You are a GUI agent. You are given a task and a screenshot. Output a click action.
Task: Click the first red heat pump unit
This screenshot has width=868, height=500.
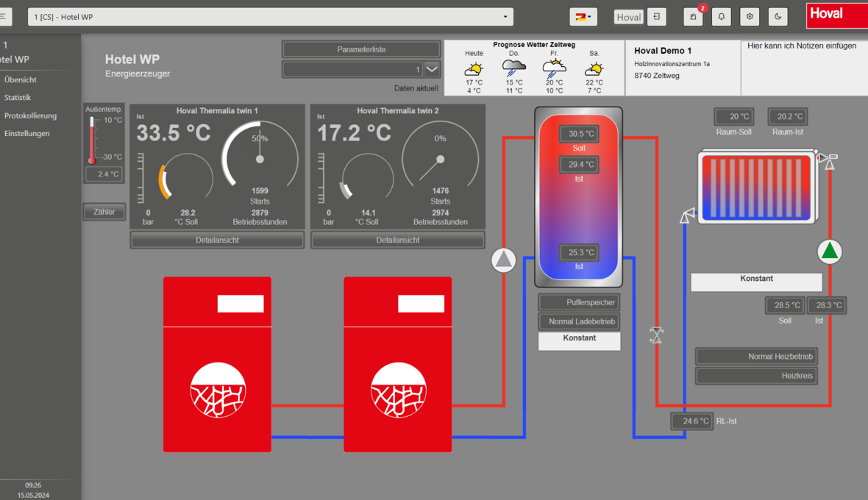click(217, 364)
